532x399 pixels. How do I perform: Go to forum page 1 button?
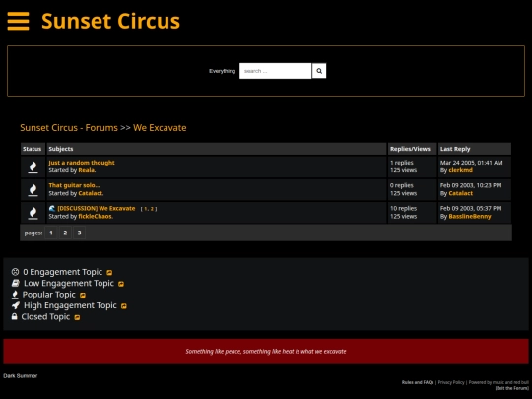tap(51, 233)
